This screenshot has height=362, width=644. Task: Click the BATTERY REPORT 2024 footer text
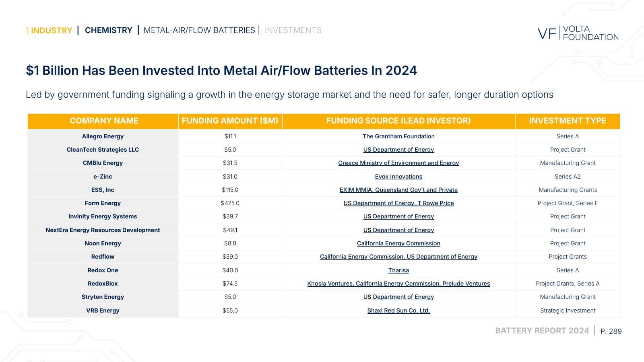tap(542, 331)
